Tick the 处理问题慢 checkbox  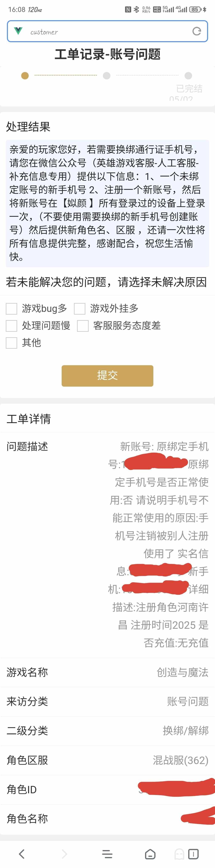pyautogui.click(x=11, y=325)
